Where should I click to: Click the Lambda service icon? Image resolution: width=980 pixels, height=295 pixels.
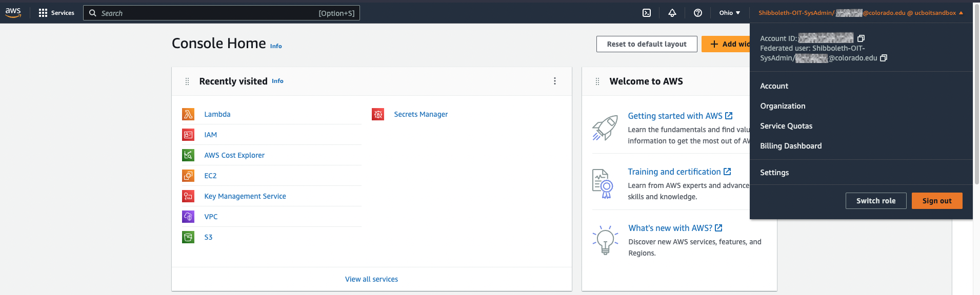188,114
